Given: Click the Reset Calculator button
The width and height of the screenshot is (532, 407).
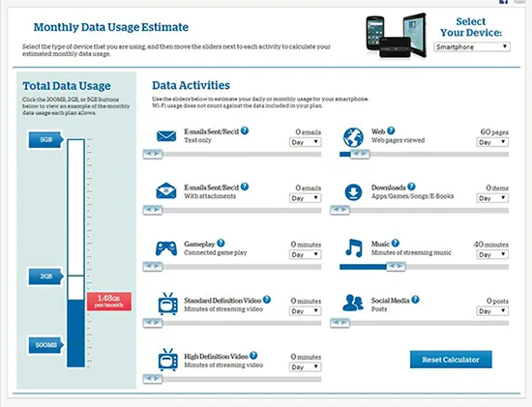Looking at the screenshot, I should pos(451,360).
